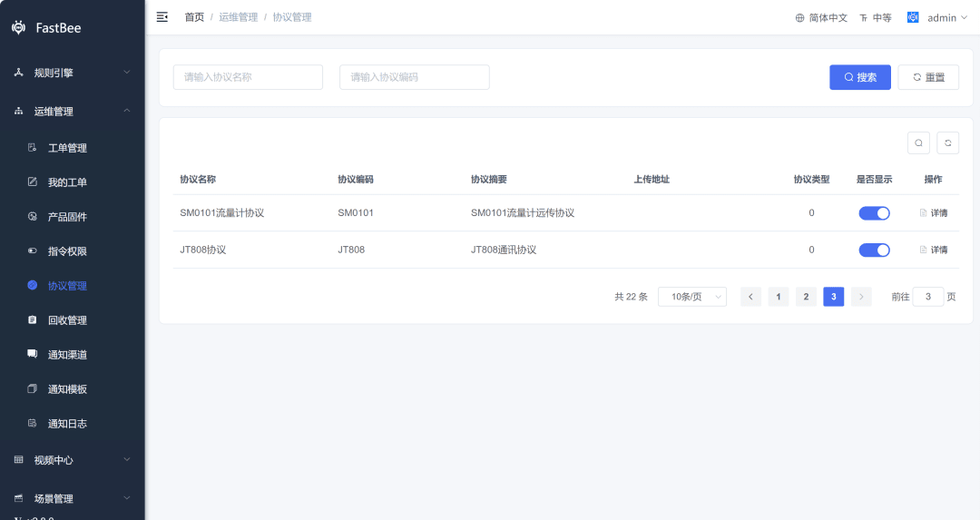This screenshot has height=520, width=980.
Task: Click the JT808 code cell
Action: [x=351, y=250]
